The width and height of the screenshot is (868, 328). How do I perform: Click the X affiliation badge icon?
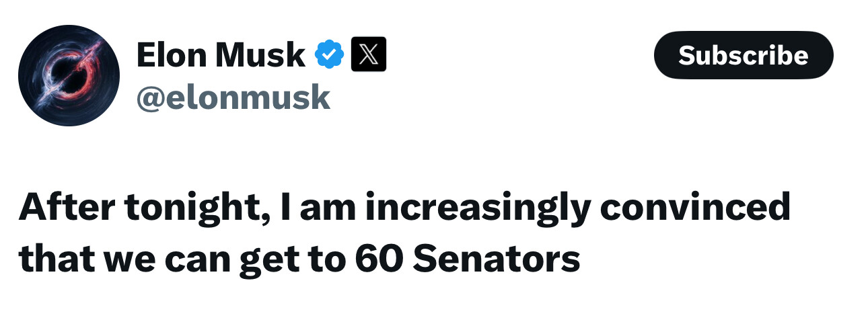click(x=369, y=55)
